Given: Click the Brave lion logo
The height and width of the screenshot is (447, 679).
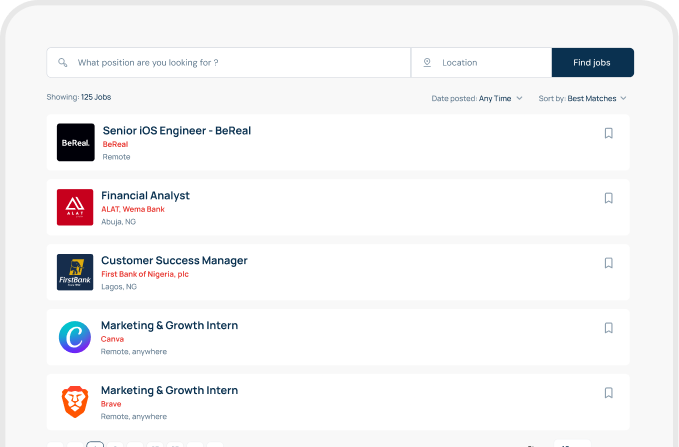Looking at the screenshot, I should coord(75,402).
